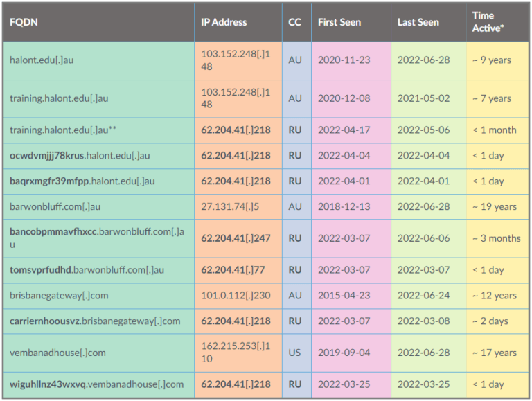Click the wiguhllnz43wxvq.vembanadhouse[.]com entry

pos(97,384)
